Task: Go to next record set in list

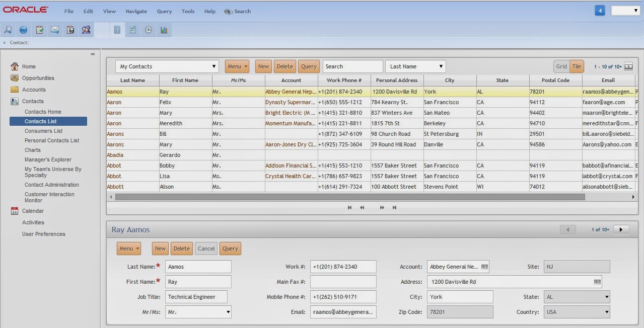Action: pos(382,207)
